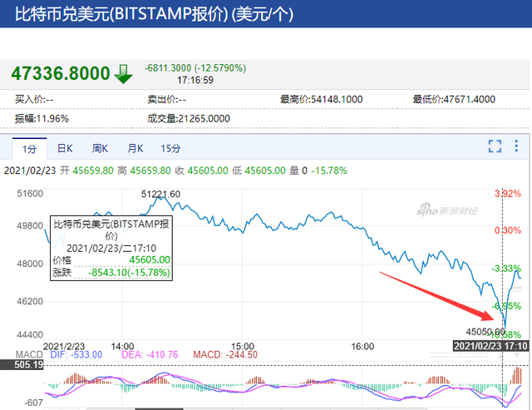Switch to the 周K chart tab

100,148
